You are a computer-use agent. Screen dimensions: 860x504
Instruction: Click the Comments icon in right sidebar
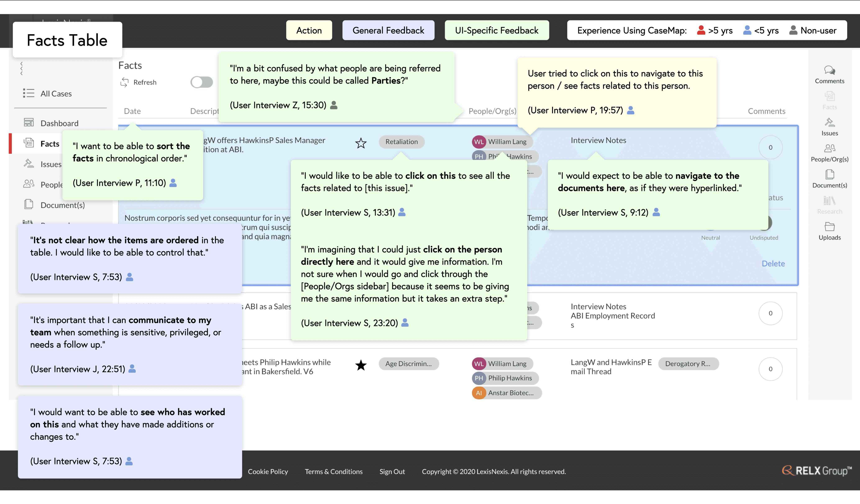point(829,71)
